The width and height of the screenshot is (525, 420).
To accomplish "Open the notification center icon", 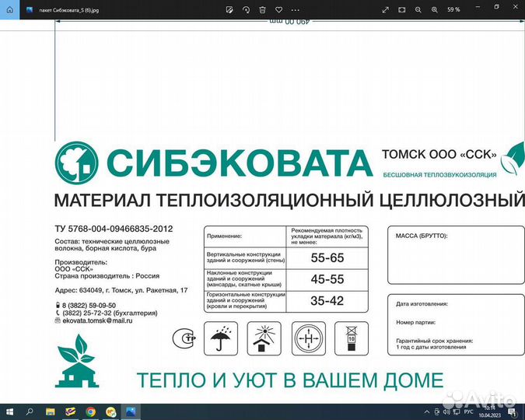I will 512,412.
